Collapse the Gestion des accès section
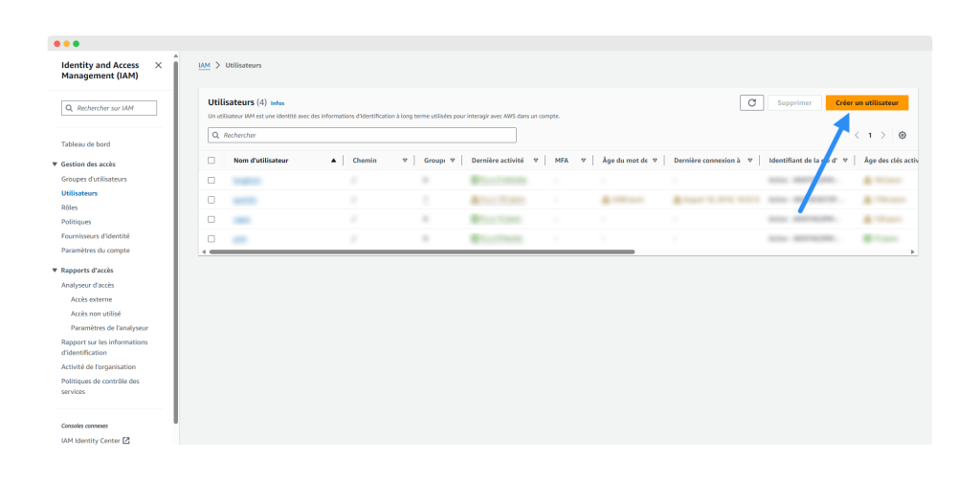The height and width of the screenshot is (481, 980). click(55, 164)
